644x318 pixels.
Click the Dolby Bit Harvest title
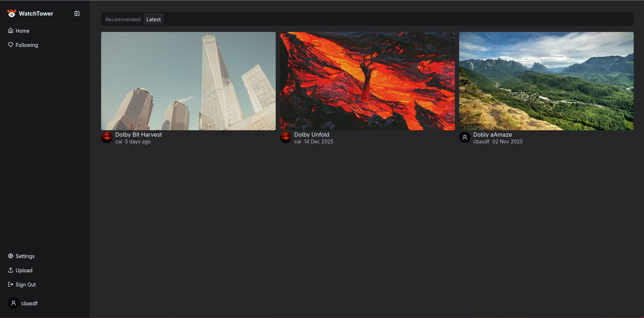tap(138, 135)
